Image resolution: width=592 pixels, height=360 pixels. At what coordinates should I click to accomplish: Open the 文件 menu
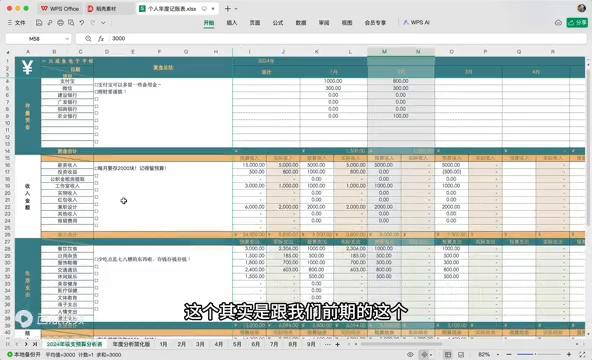coord(17,23)
